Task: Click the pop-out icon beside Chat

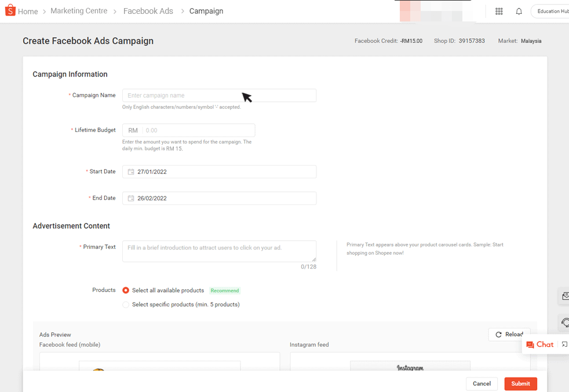Action: tap(564, 345)
